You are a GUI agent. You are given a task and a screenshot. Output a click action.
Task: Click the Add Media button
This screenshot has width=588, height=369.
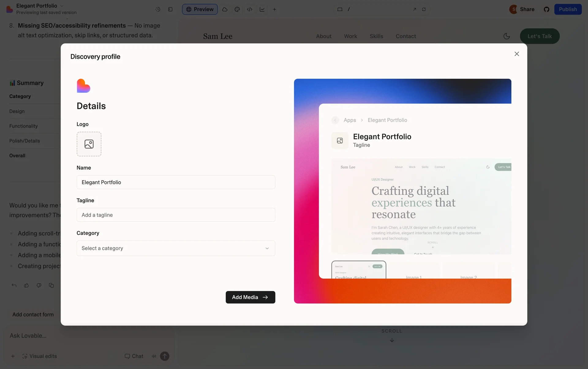(250, 297)
